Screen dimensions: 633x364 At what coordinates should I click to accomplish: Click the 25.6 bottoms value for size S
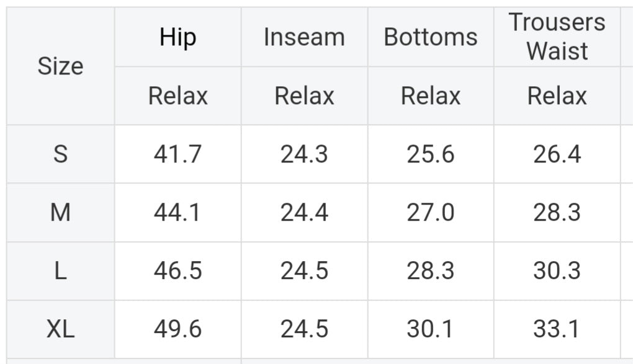(x=431, y=154)
